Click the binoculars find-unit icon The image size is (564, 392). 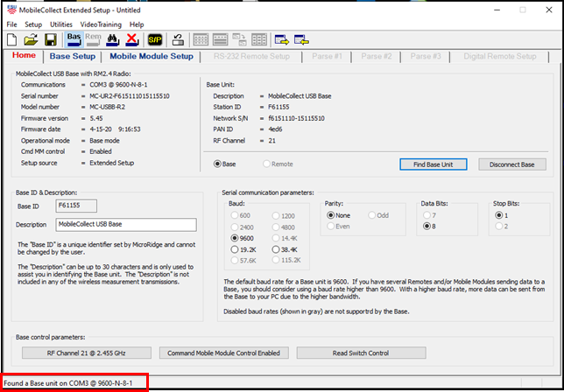point(113,39)
